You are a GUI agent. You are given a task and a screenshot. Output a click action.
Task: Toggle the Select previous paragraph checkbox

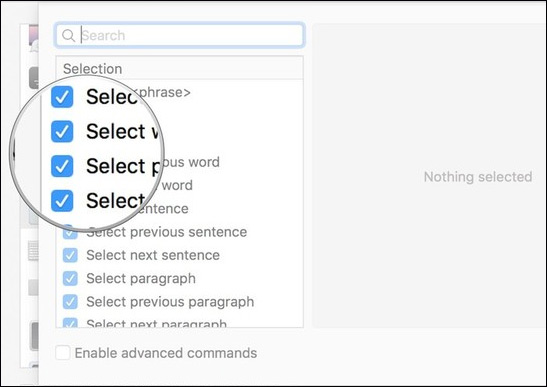tap(70, 302)
